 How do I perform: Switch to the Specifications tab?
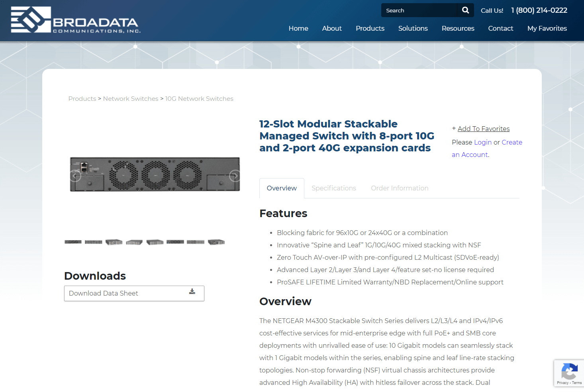coord(334,188)
